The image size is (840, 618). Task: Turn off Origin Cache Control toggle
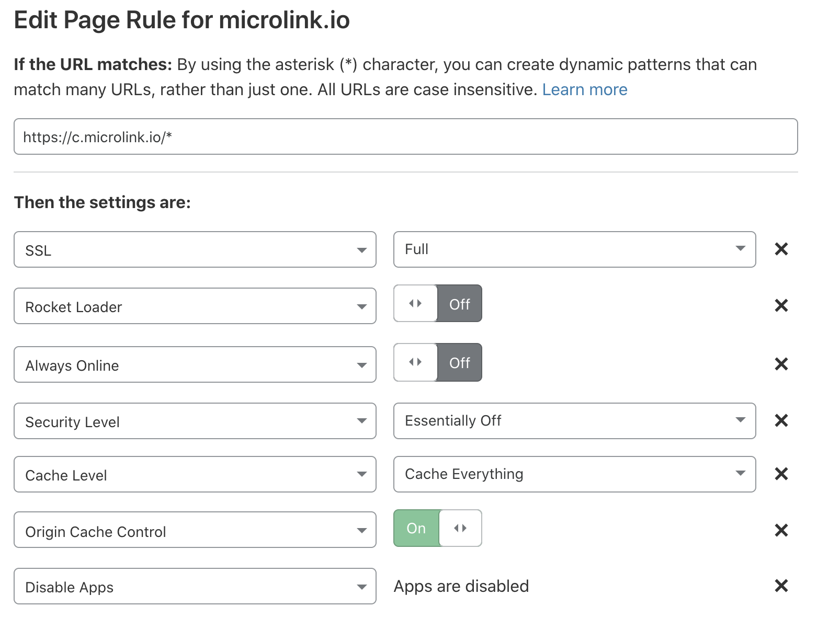coord(437,528)
